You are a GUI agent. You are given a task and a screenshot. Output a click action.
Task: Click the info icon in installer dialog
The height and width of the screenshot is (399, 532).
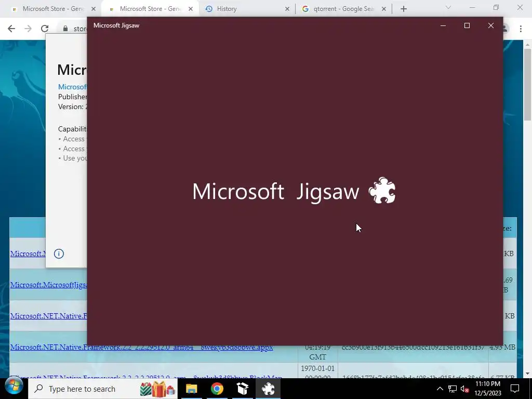point(59,254)
